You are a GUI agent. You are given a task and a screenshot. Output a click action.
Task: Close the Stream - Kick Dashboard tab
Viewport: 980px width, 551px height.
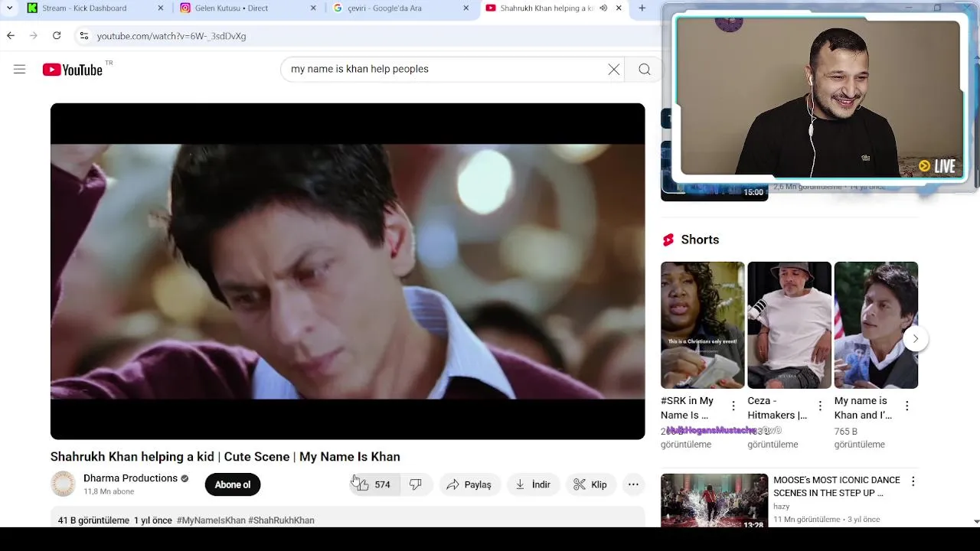160,8
